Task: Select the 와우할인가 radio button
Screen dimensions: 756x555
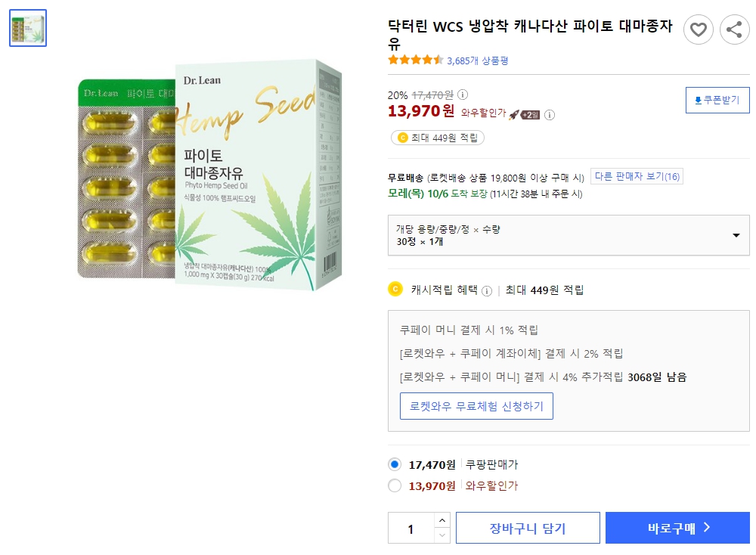Action: coord(394,486)
